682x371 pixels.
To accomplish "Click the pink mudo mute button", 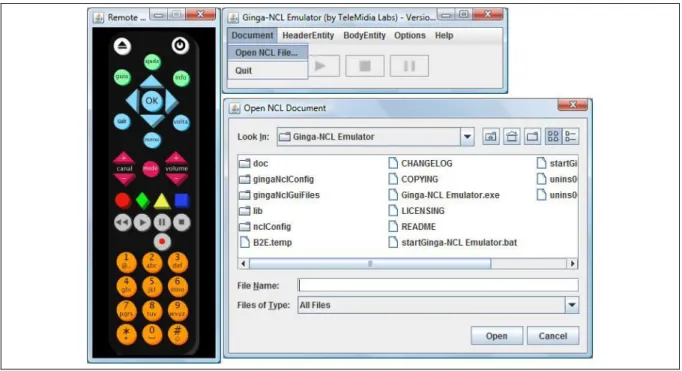I will pos(150,169).
